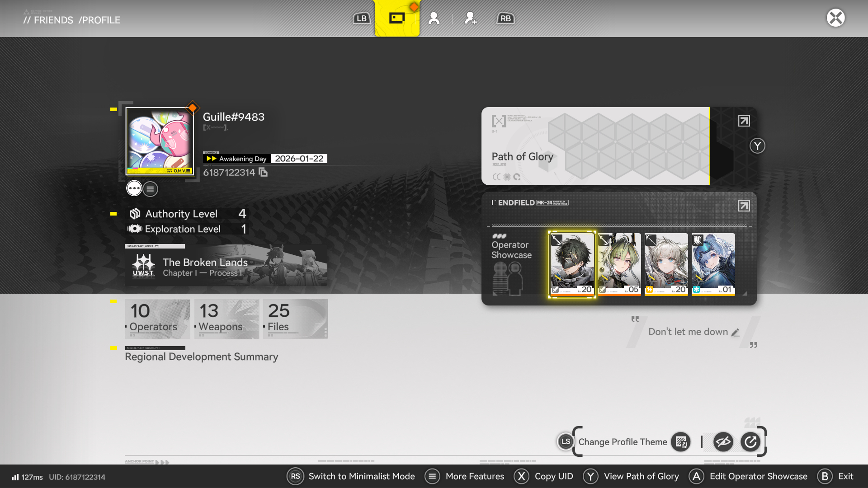Toggle the hide profile eye icon

[723, 441]
